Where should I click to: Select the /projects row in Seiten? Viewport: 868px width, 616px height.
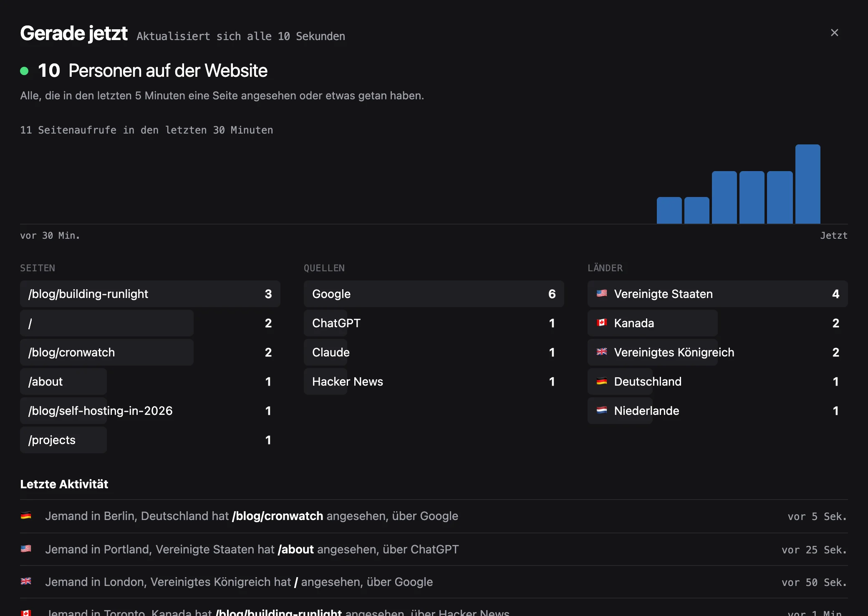150,440
